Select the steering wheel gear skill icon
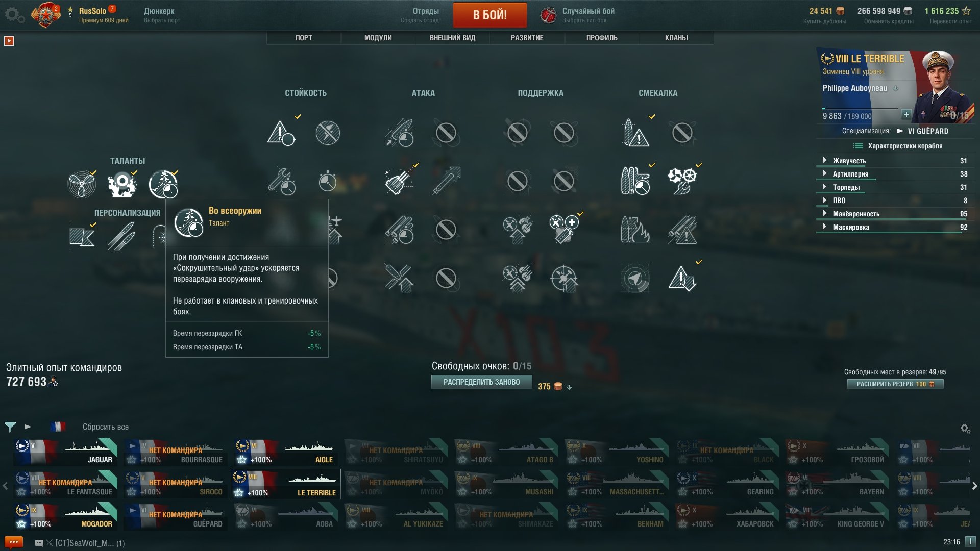This screenshot has height=551, width=980. point(682,181)
